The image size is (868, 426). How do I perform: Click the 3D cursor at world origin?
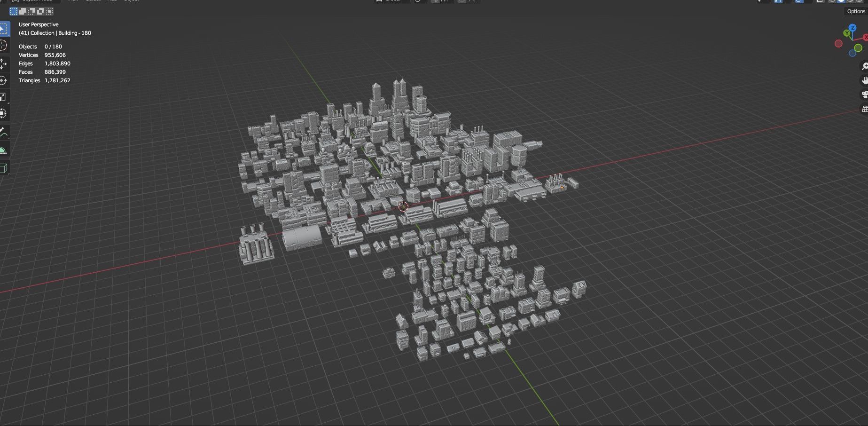[x=403, y=206]
